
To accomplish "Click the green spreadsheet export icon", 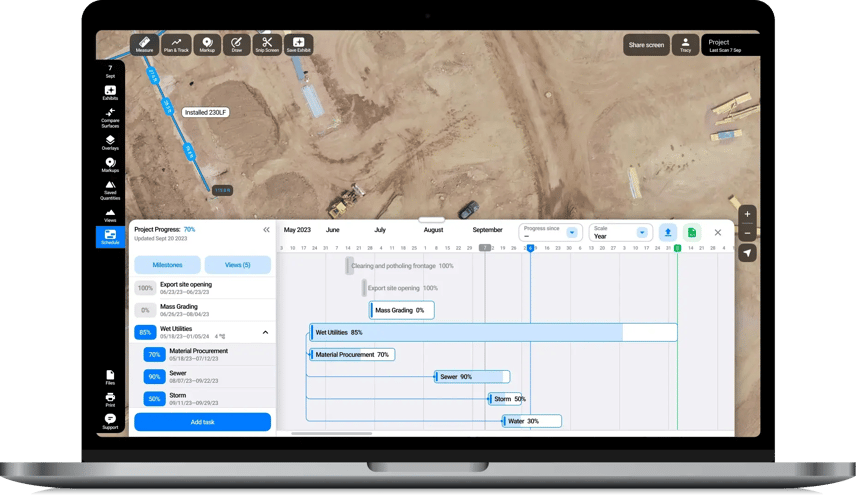I will (x=692, y=232).
